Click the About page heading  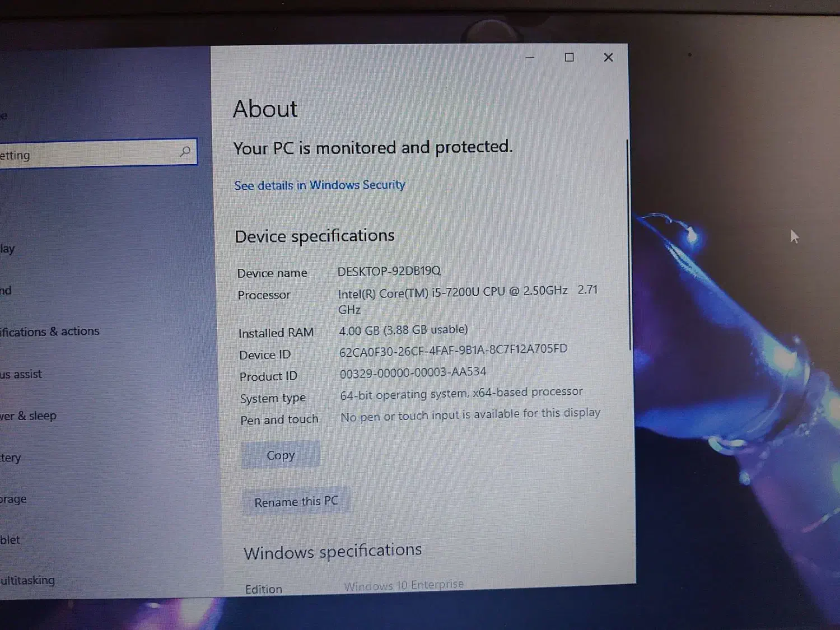coord(265,109)
